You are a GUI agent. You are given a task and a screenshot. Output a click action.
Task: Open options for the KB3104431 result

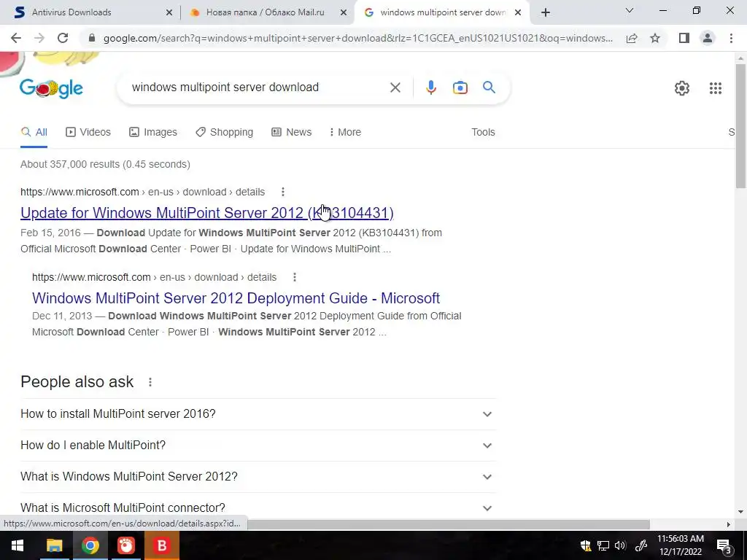283,192
